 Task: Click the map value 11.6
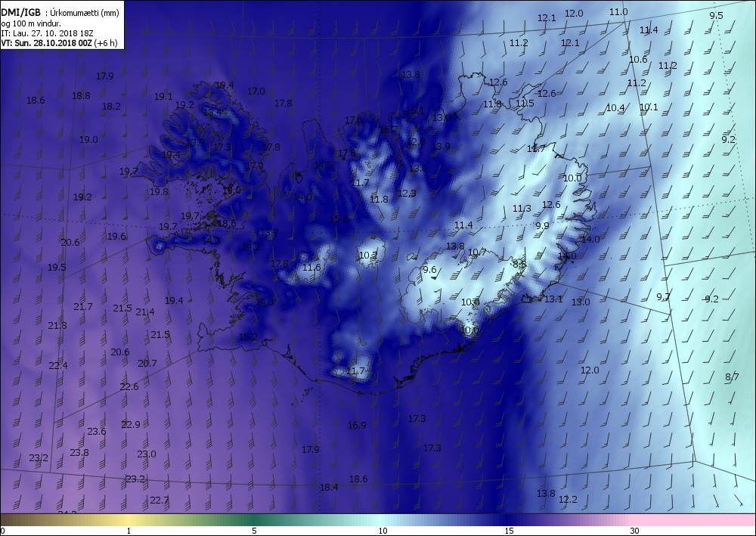[311, 267]
